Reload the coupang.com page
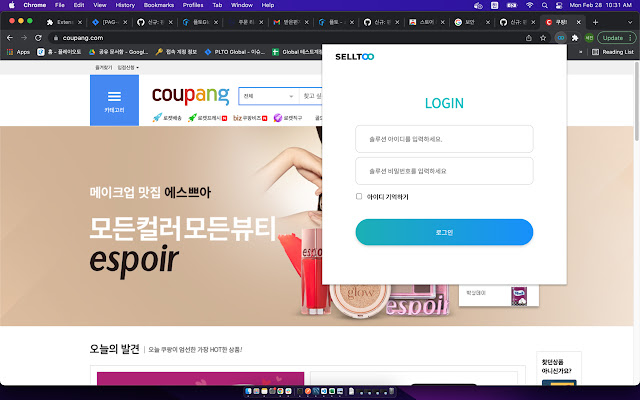Screen dimensions: 640x400 [38, 38]
